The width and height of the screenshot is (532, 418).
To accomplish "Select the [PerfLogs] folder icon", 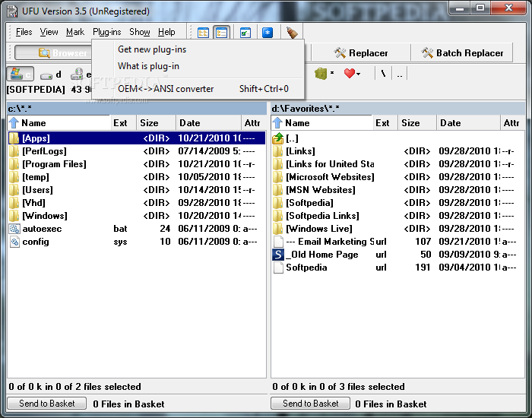I will [x=14, y=151].
